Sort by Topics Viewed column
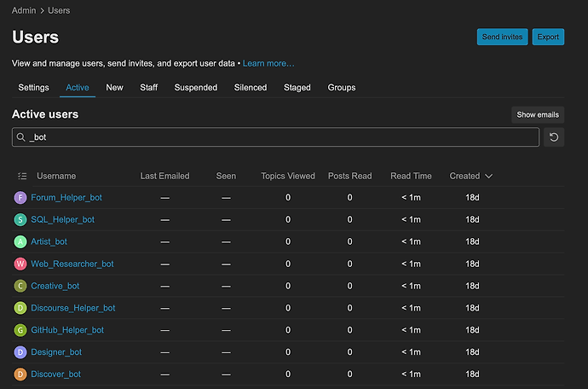Image resolution: width=588 pixels, height=389 pixels. tap(288, 176)
